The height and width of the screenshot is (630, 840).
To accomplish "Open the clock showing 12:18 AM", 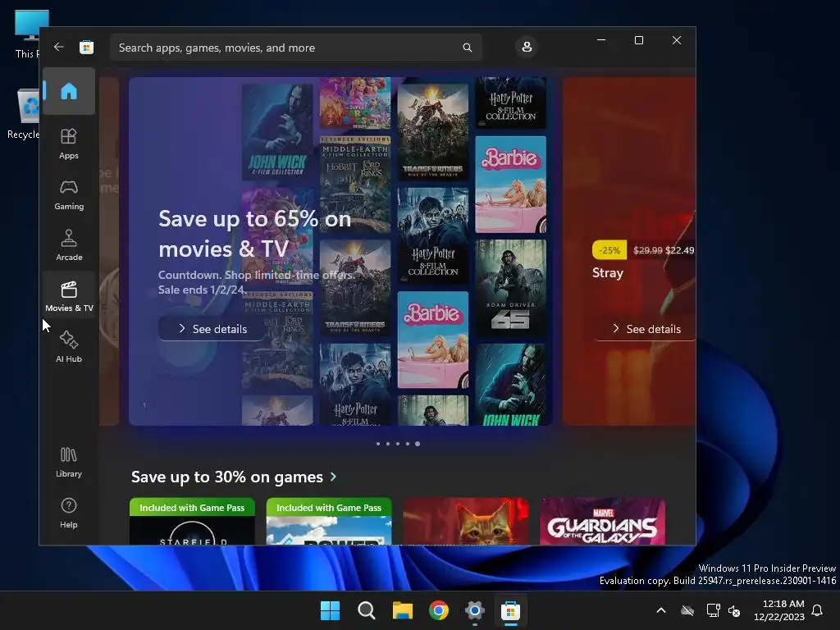I will coord(779,610).
